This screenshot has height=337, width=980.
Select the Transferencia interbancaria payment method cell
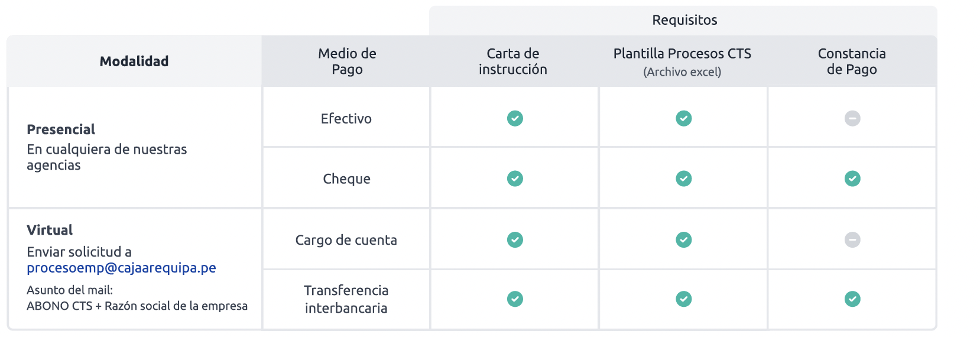(346, 299)
